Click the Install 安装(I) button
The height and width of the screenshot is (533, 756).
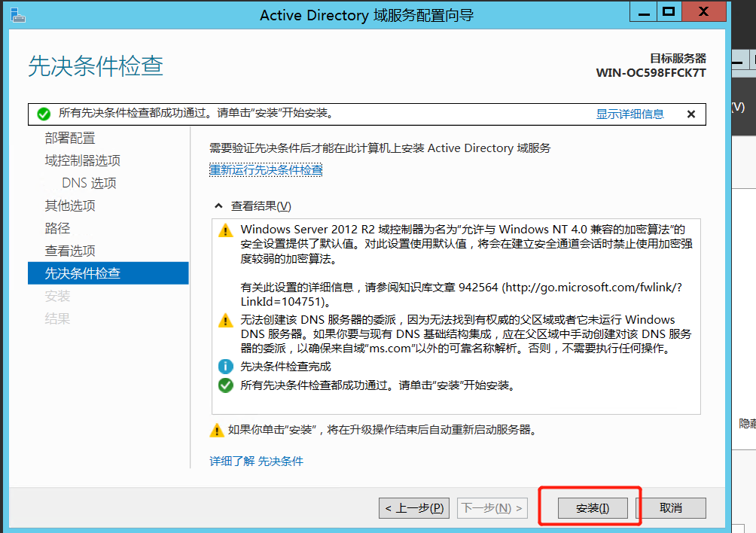(593, 508)
